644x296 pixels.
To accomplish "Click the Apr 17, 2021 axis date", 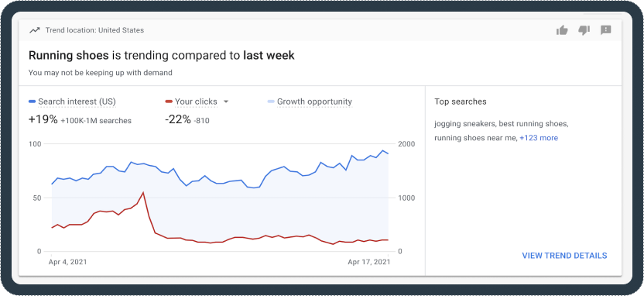I will pos(369,261).
